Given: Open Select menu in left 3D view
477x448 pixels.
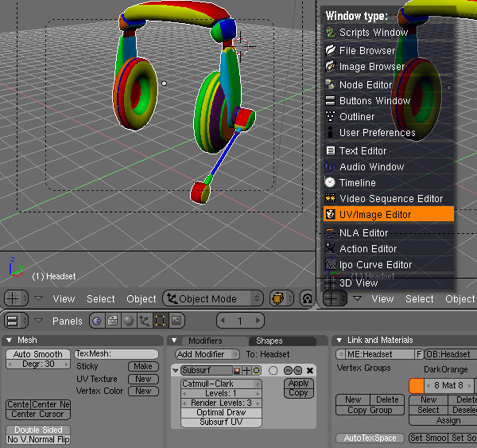Looking at the screenshot, I should (x=101, y=298).
